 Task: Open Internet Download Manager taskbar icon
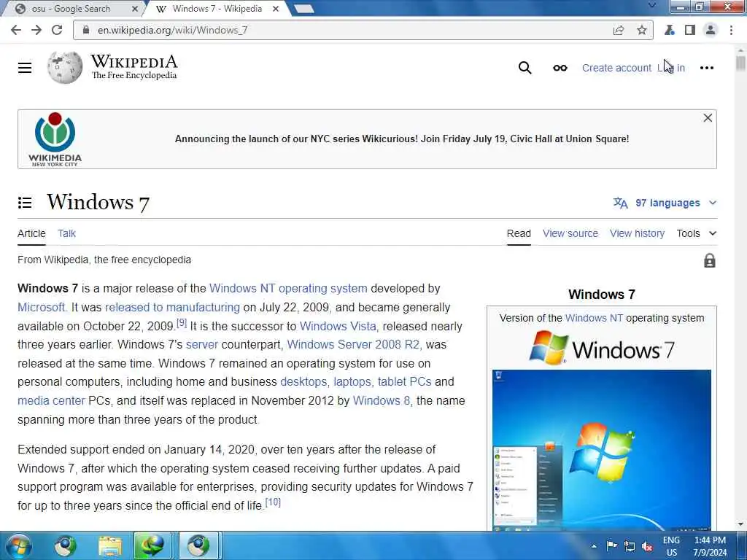point(152,545)
